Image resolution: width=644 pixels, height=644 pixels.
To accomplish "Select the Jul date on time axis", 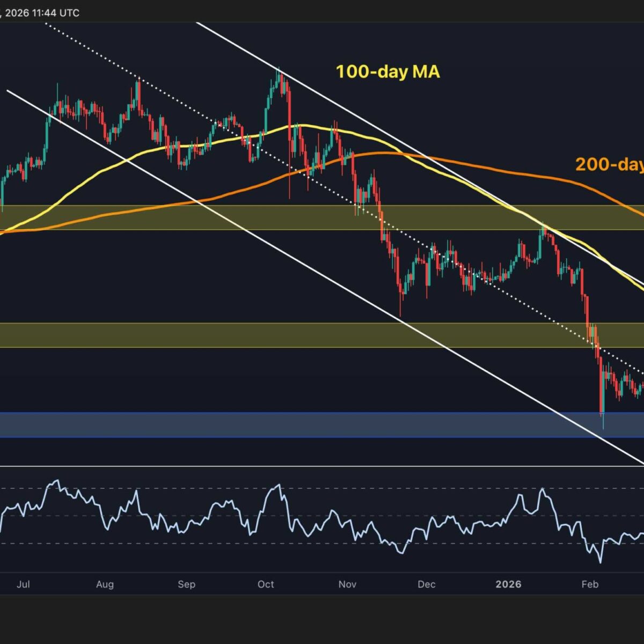I will [23, 584].
